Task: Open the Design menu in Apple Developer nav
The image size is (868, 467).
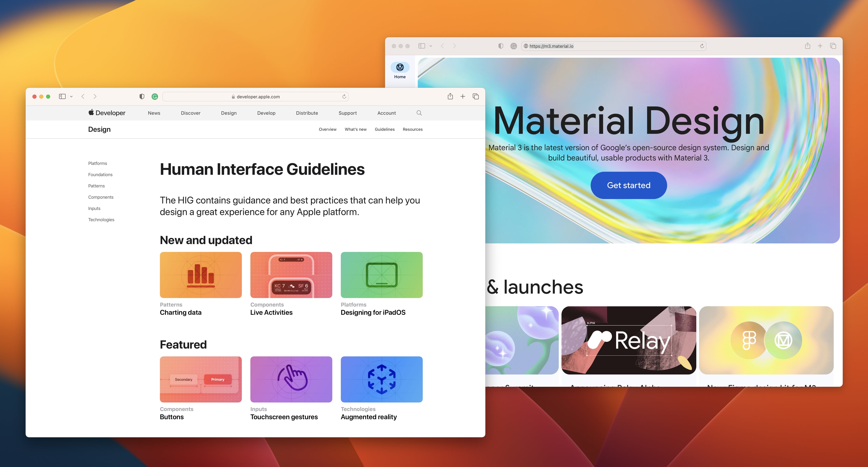Action: click(x=229, y=113)
